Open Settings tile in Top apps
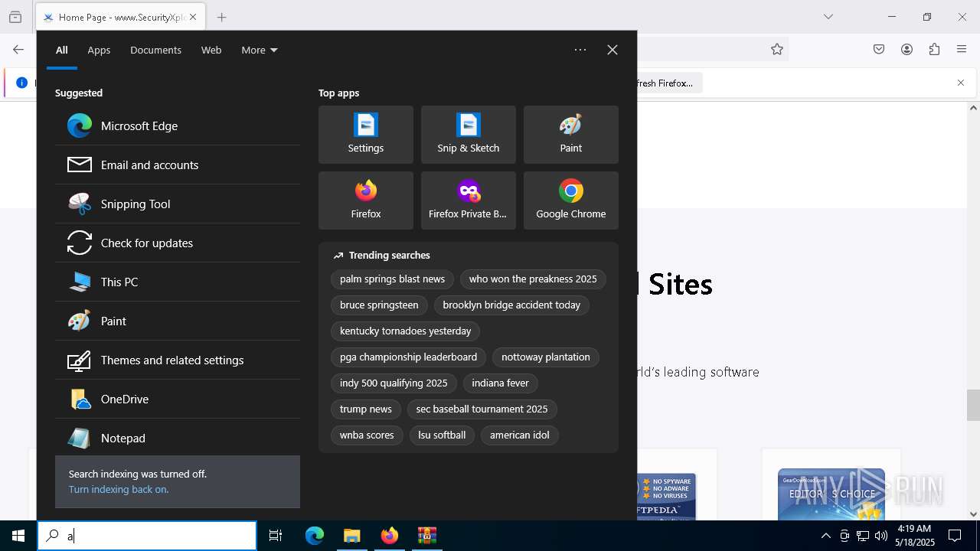This screenshot has height=551, width=980. (x=366, y=135)
